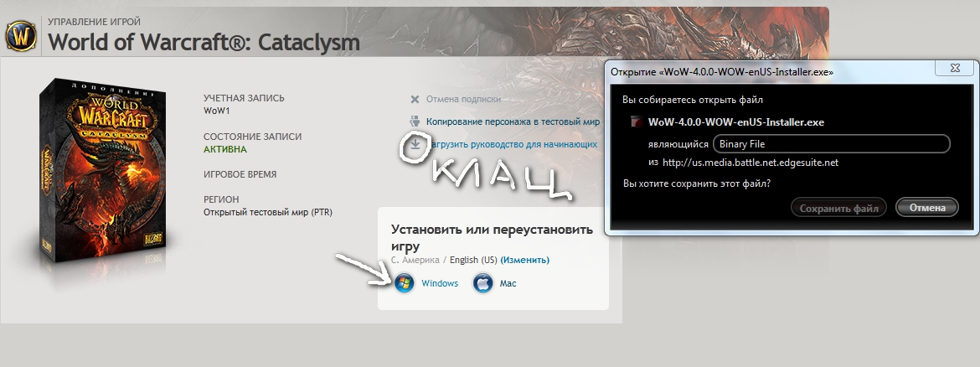Screen dimensions: 980x367
Task: Click the English (US) language text
Action: pos(473,260)
